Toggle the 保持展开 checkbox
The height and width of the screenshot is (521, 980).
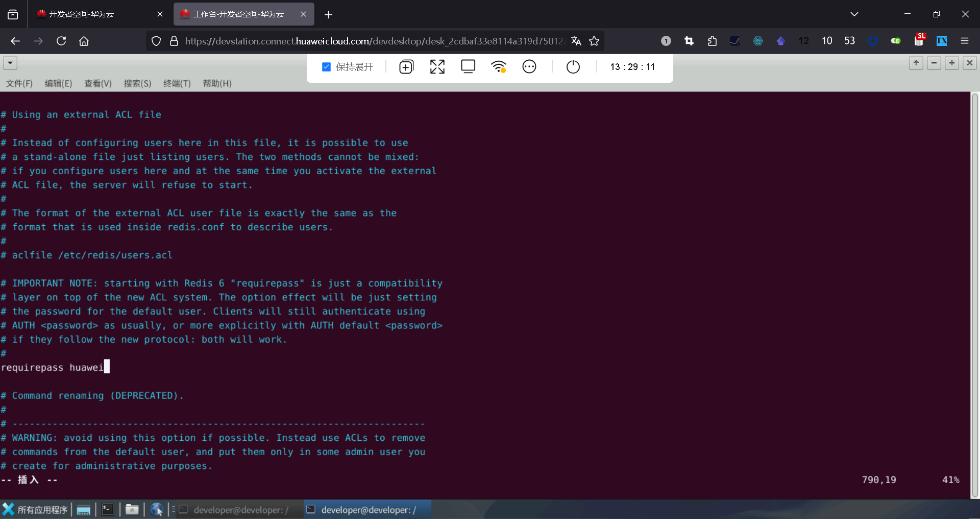(x=327, y=67)
